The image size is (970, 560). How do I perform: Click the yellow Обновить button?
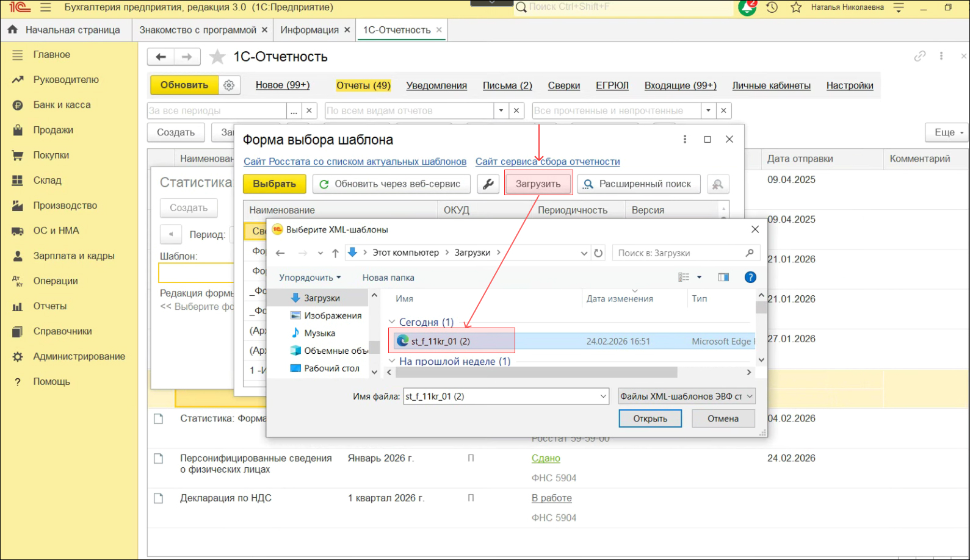[184, 85]
